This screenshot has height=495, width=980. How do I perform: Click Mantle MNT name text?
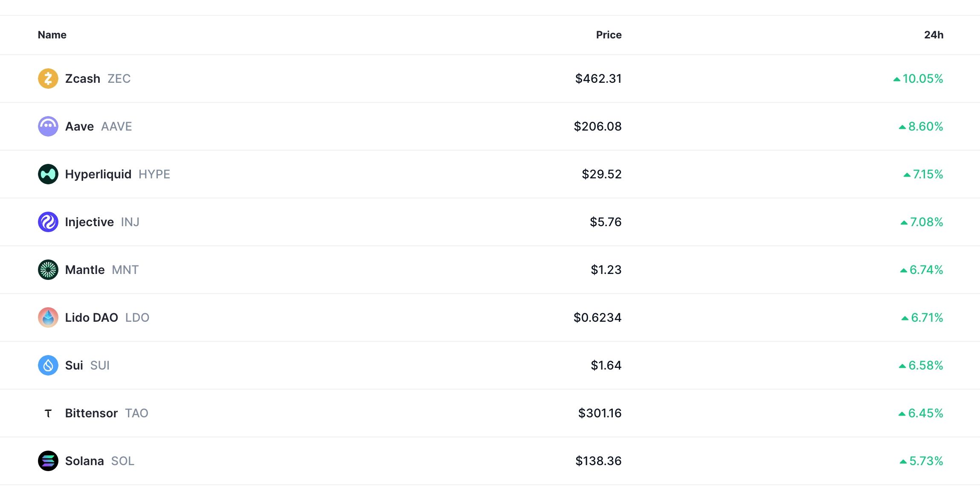coord(101,270)
